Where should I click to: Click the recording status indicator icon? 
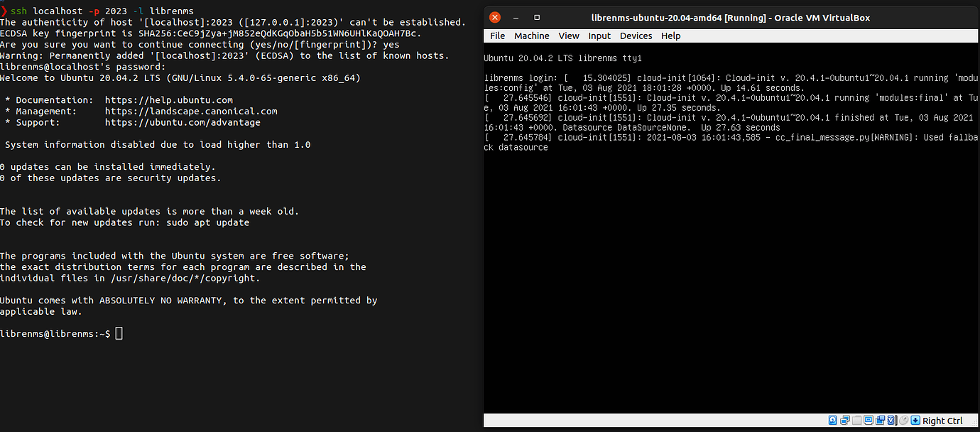pyautogui.click(x=890, y=420)
